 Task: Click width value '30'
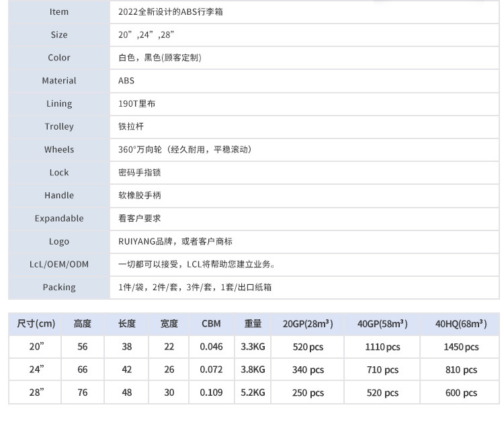(x=169, y=393)
